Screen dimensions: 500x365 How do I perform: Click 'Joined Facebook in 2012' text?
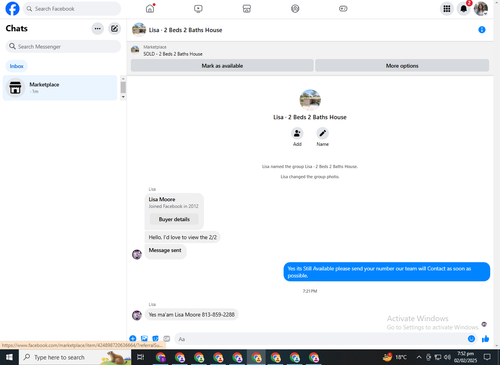[x=173, y=206]
